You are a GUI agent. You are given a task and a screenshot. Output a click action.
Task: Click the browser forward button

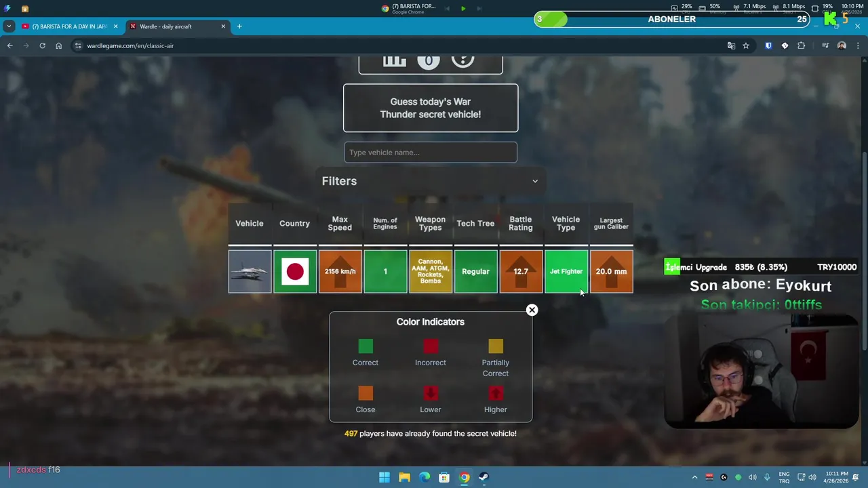tap(26, 45)
